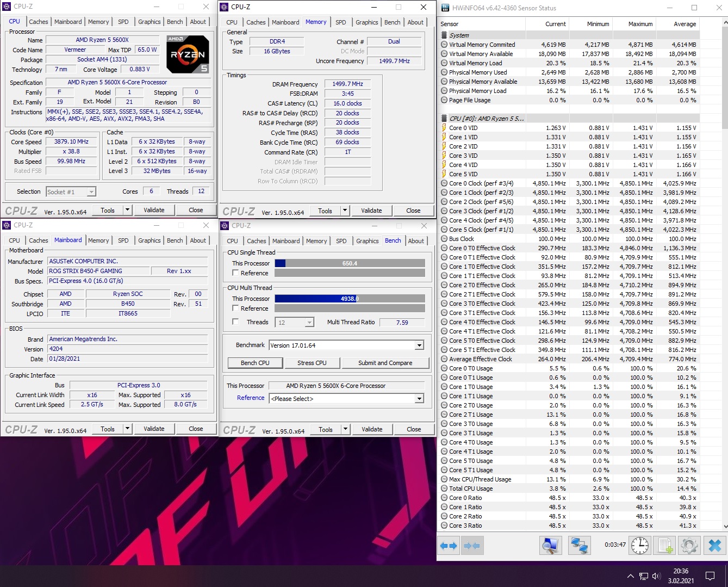Click the lightning icon beside Core 5 VID
The width and height of the screenshot is (728, 587).
tap(444, 174)
